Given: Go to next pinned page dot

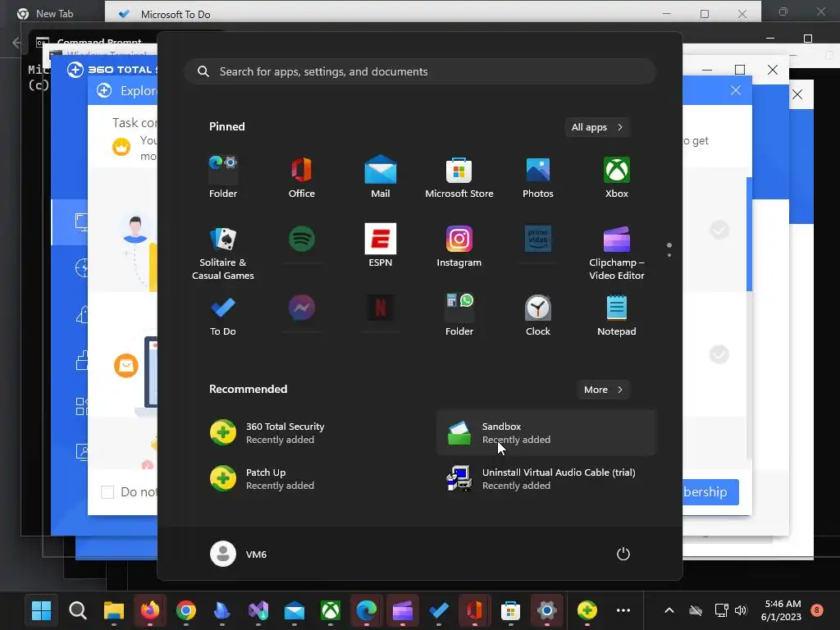Looking at the screenshot, I should point(669,255).
